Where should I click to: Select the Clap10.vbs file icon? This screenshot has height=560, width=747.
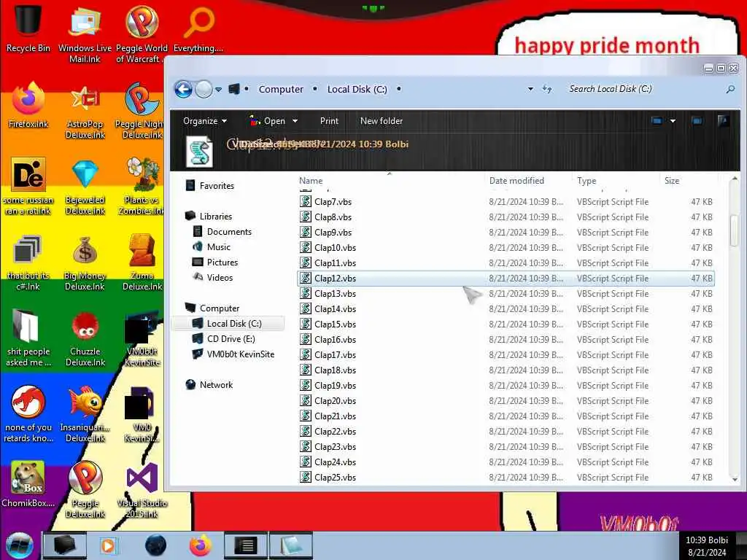click(306, 248)
